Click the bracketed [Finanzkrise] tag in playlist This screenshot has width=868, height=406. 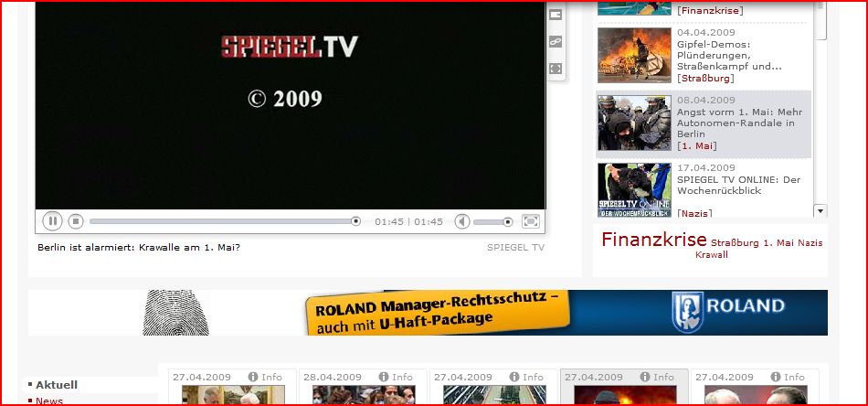[710, 11]
